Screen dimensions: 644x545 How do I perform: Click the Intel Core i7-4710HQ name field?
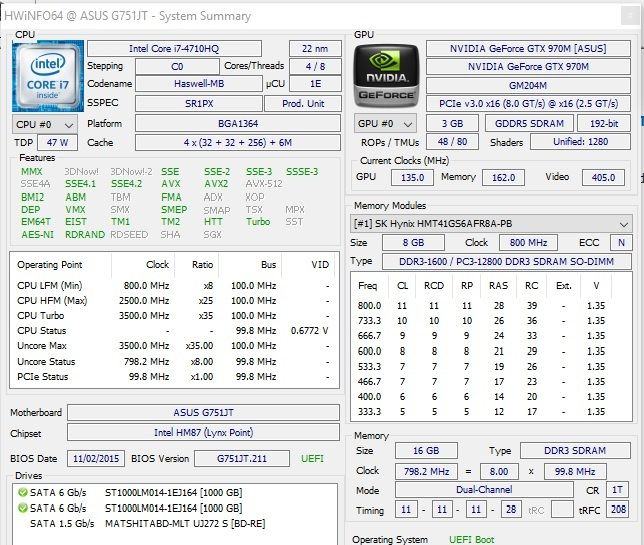point(174,48)
